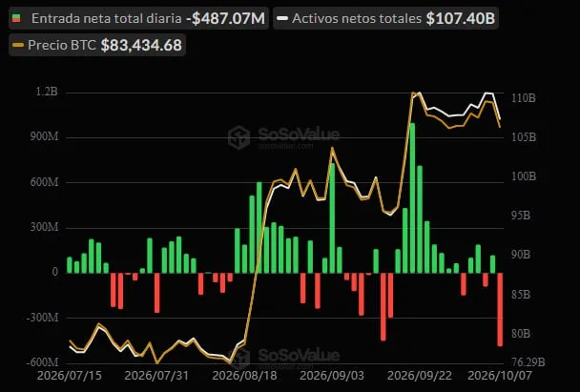The width and height of the screenshot is (580, 392).
Task: Toggle the Precio BTC legend
Action: (x=97, y=45)
